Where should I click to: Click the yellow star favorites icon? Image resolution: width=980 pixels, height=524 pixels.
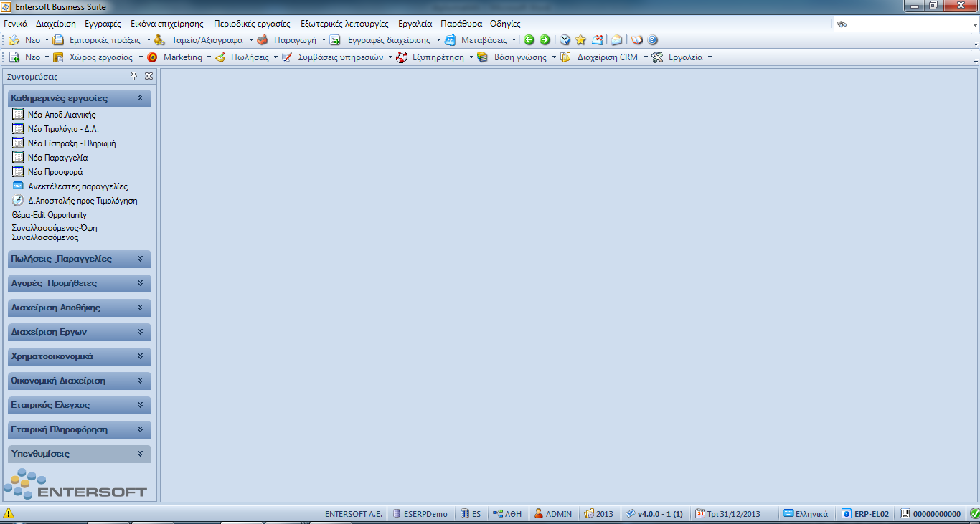click(x=581, y=40)
